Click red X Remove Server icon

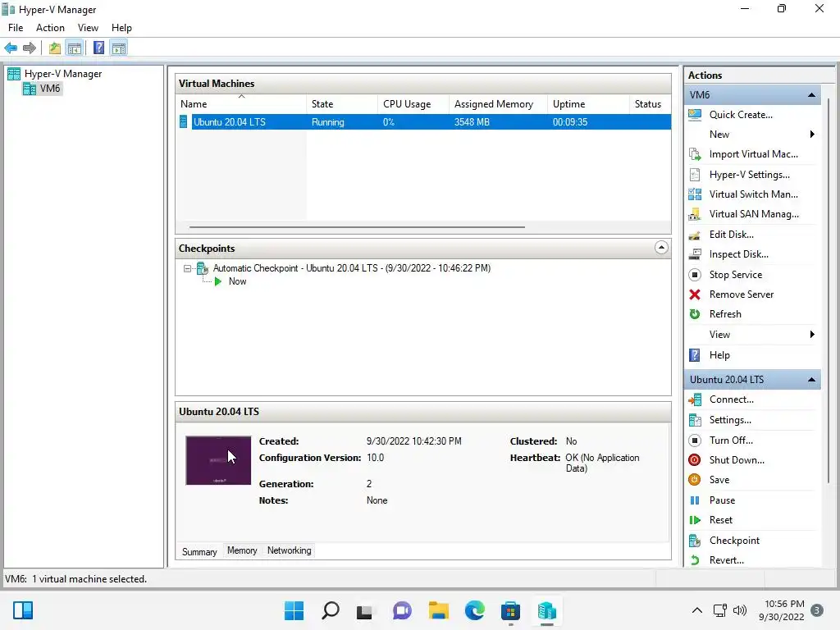(x=695, y=294)
